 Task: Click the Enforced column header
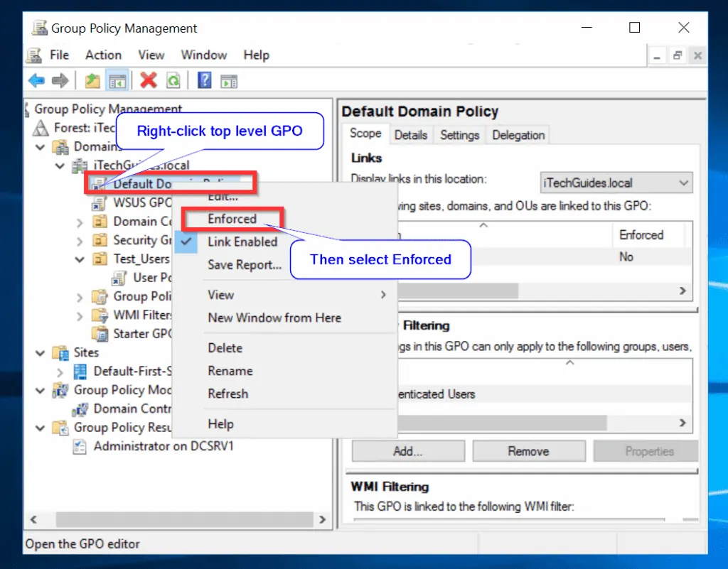[648, 235]
